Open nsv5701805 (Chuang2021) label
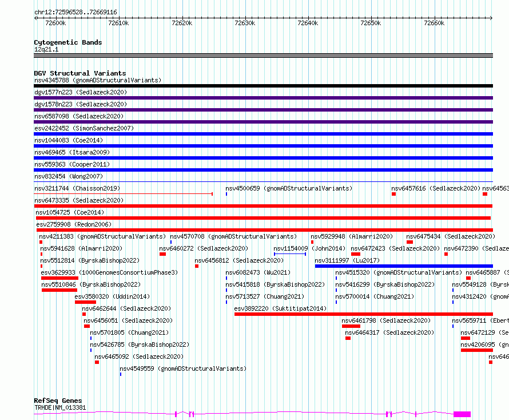The height and width of the screenshot is (420, 509). (x=129, y=332)
